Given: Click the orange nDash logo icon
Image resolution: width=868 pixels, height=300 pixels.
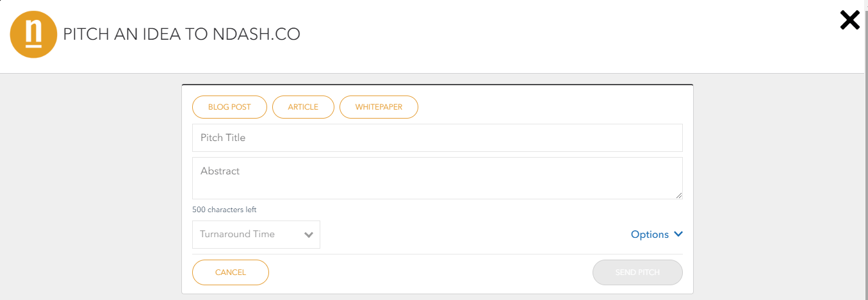Looking at the screenshot, I should (34, 35).
